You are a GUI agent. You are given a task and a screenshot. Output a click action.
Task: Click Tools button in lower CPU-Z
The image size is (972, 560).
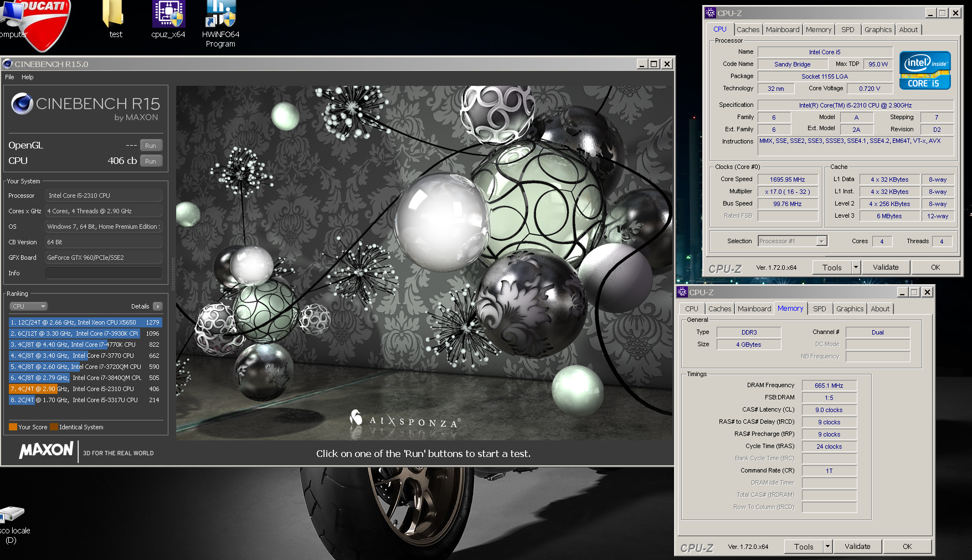point(804,547)
